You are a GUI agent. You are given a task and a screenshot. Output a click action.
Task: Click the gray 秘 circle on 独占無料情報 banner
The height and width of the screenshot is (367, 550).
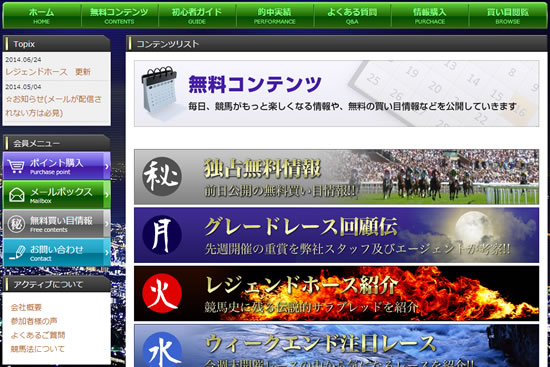point(162,176)
